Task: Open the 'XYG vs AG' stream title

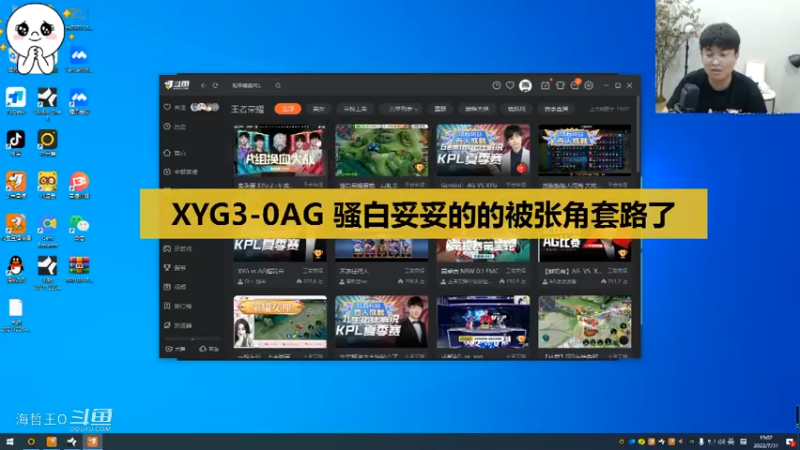Action: pyautogui.click(x=261, y=271)
